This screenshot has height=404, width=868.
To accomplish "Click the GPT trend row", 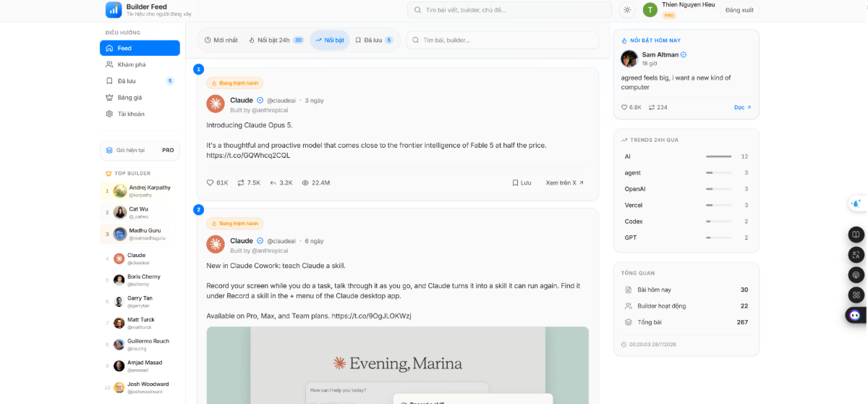I will point(686,237).
